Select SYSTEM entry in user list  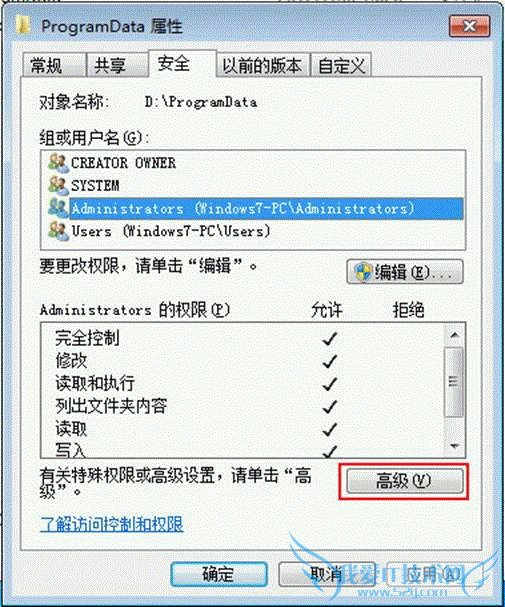(95, 186)
